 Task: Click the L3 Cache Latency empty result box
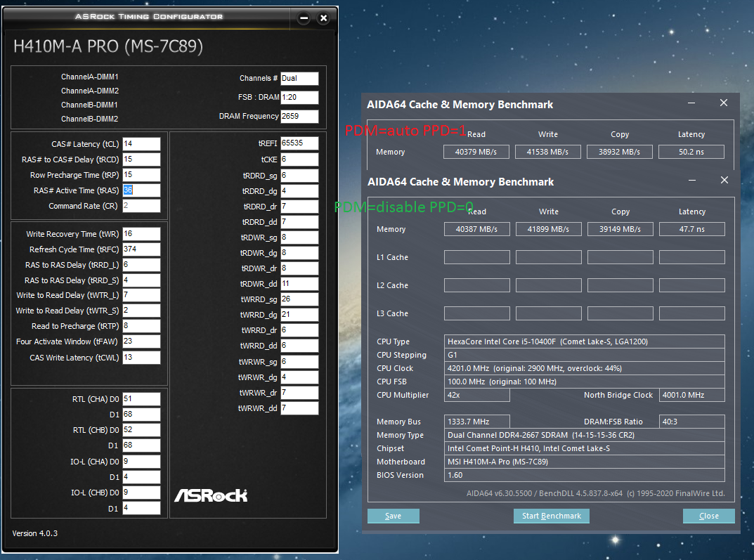(692, 313)
